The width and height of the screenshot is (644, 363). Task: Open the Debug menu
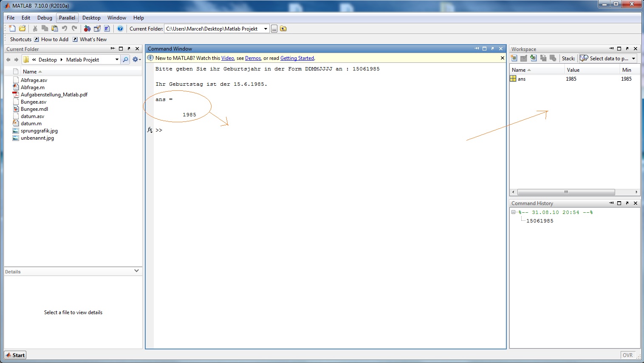pos(45,18)
